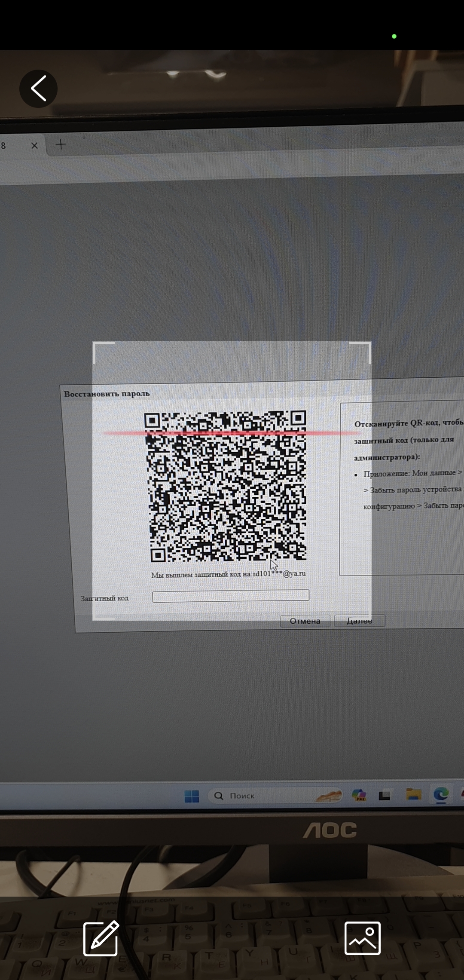Viewport: 464px width, 980px height.
Task: Open manual code entry with the pencil icon
Action: (x=101, y=939)
